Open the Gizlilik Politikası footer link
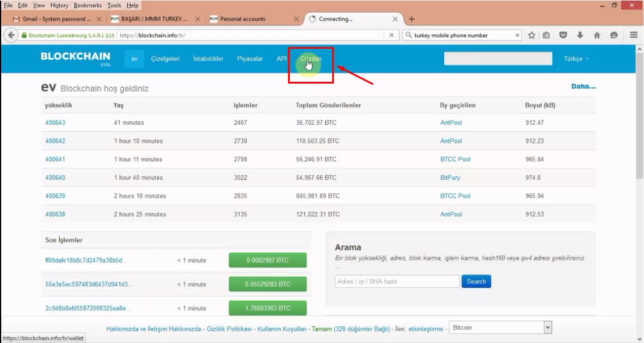The image size is (644, 343). tap(229, 329)
